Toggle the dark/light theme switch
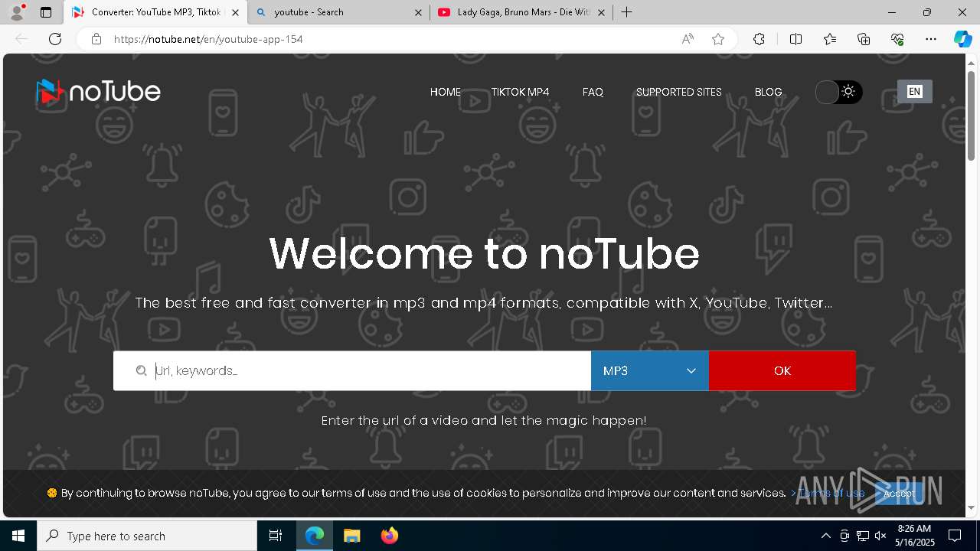The image size is (980, 551). click(839, 92)
